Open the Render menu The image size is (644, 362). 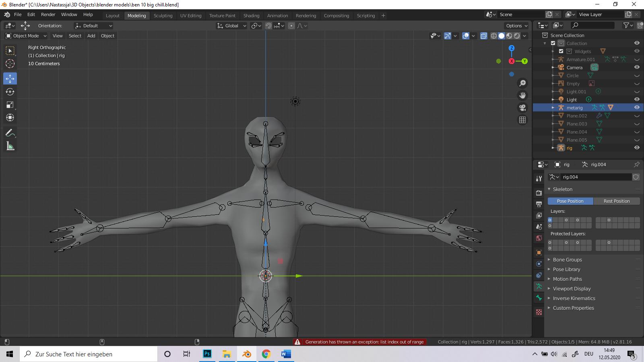48,14
